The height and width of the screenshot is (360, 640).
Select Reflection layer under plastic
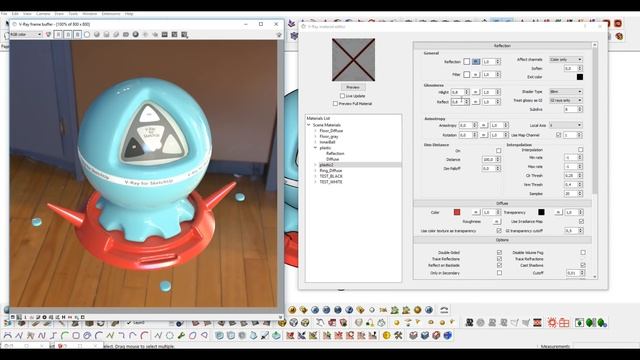tap(335, 153)
